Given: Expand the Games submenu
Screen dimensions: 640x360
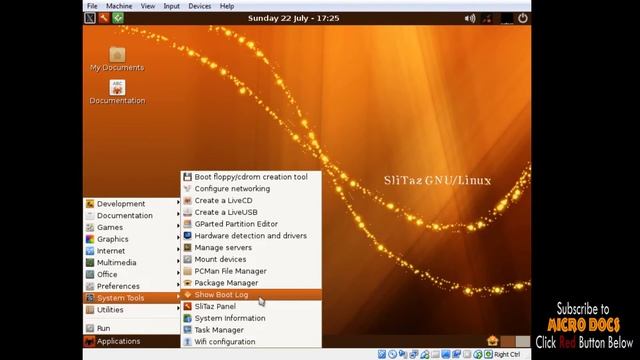Looking at the screenshot, I should click(x=131, y=227).
